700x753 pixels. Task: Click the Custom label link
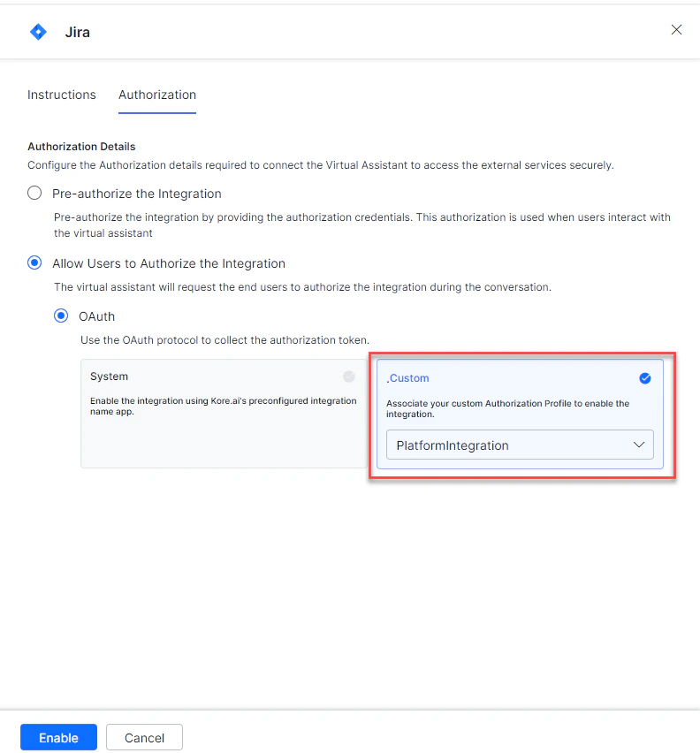click(x=407, y=377)
